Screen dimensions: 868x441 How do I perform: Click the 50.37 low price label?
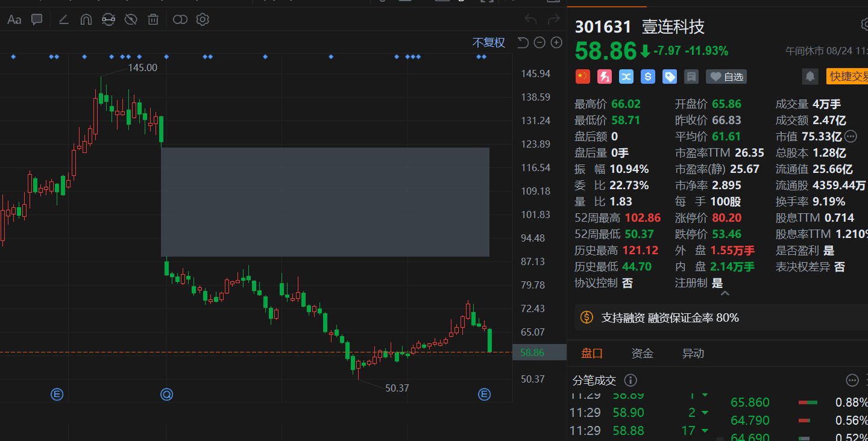coord(397,388)
